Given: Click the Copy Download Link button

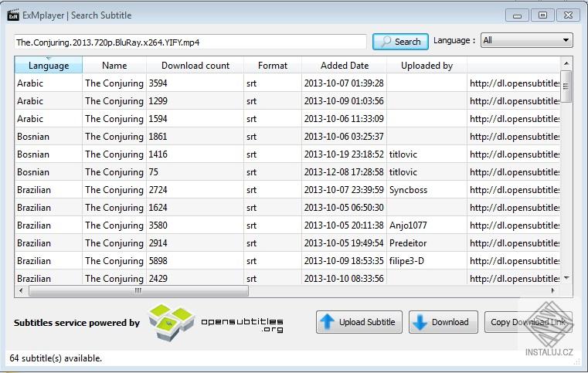Looking at the screenshot, I should pos(528,322).
